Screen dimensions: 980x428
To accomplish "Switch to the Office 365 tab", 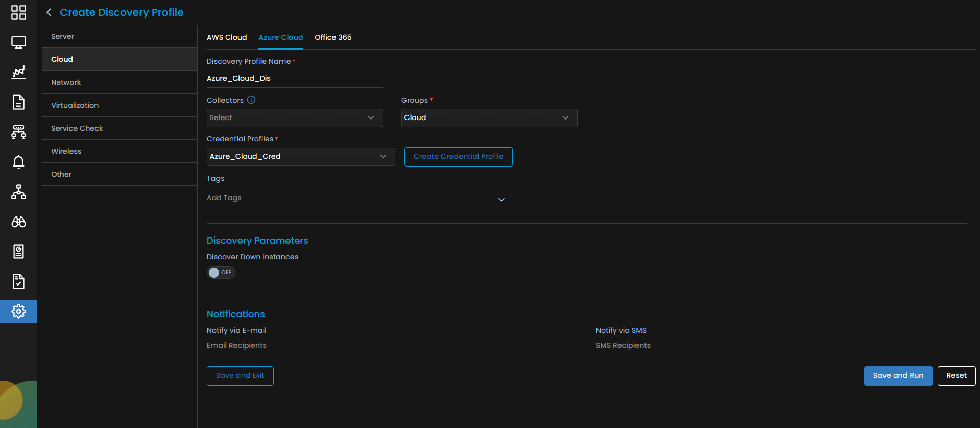I will 333,37.
